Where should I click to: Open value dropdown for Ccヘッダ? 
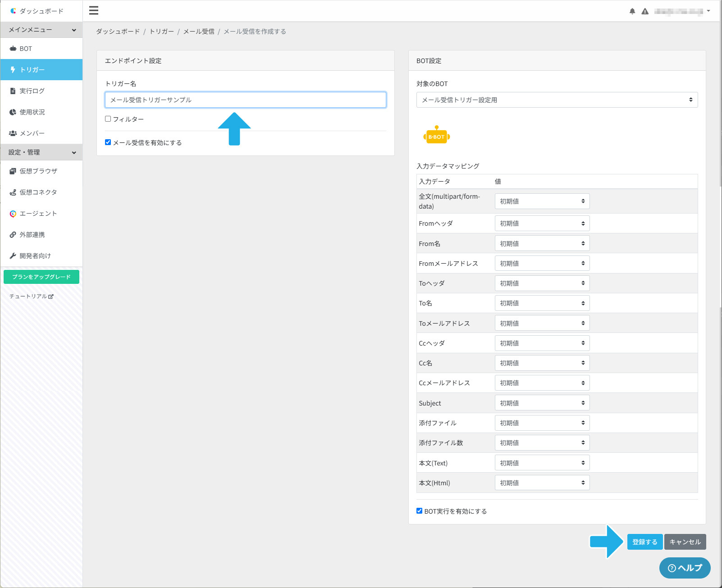[x=542, y=343]
